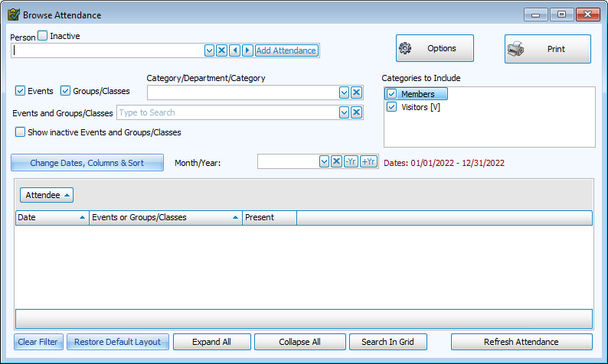This screenshot has height=364, width=608.
Task: Click the Add Attendance link
Action: point(286,50)
